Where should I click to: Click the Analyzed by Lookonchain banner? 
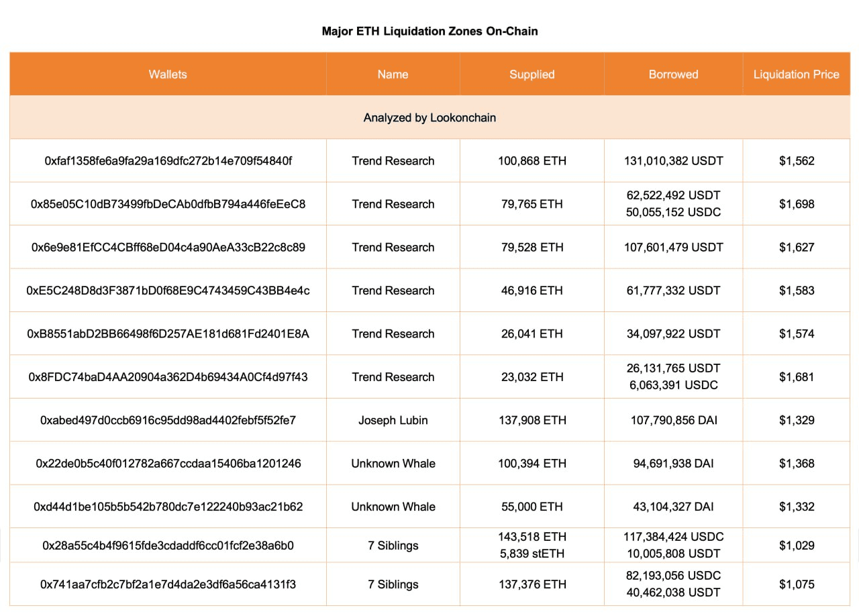[x=429, y=117]
